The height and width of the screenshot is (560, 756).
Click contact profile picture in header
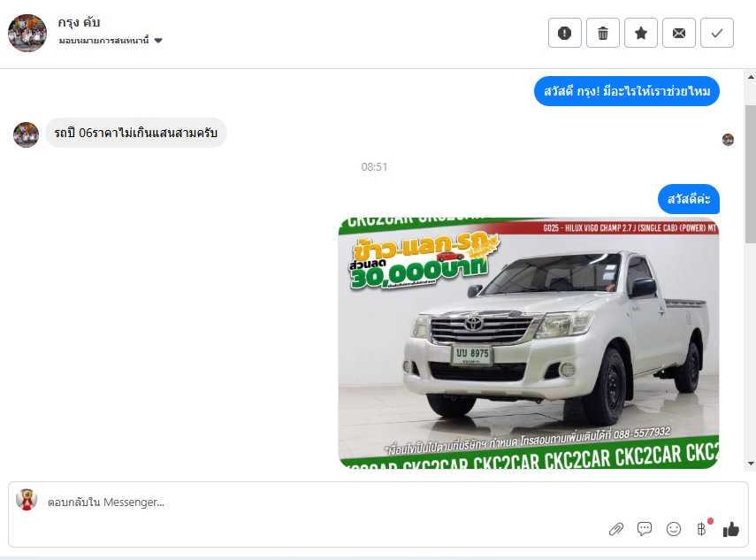pos(27,33)
